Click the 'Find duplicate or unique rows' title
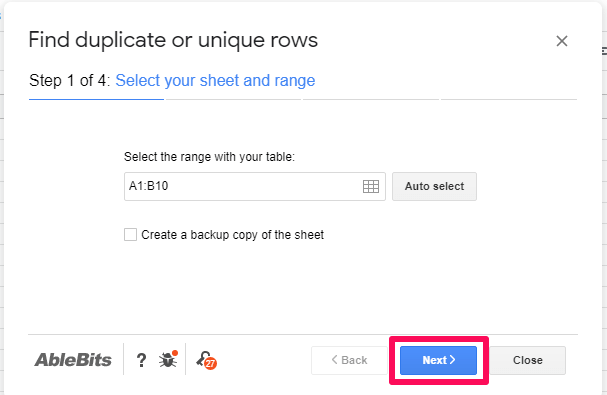Screen dimensions: 607x395 click(173, 40)
